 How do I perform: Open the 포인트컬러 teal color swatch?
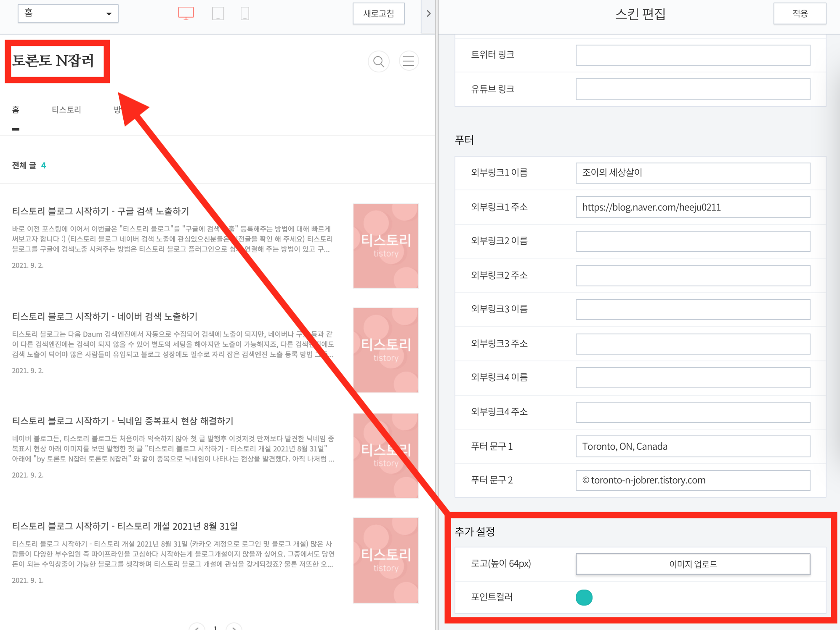(x=584, y=597)
